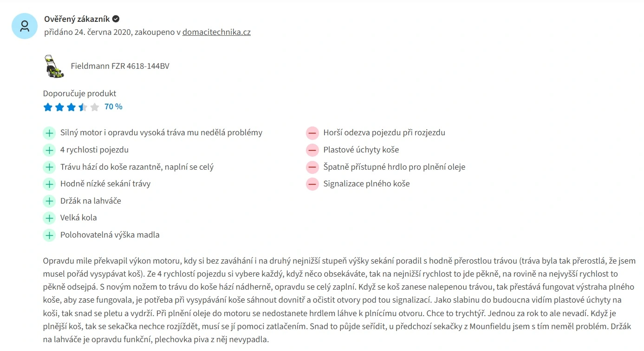The height and width of the screenshot is (351, 644).
Task: Click the star rating row
Action: (x=71, y=107)
